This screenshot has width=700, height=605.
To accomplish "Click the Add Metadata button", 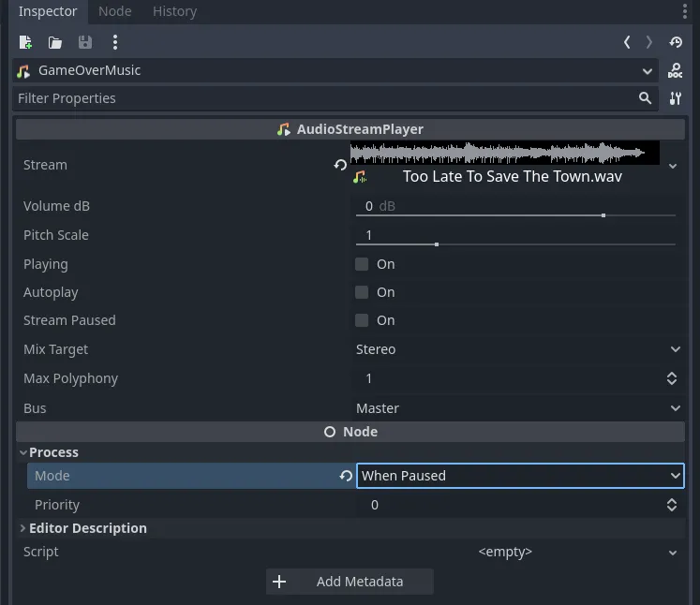I will (x=350, y=582).
